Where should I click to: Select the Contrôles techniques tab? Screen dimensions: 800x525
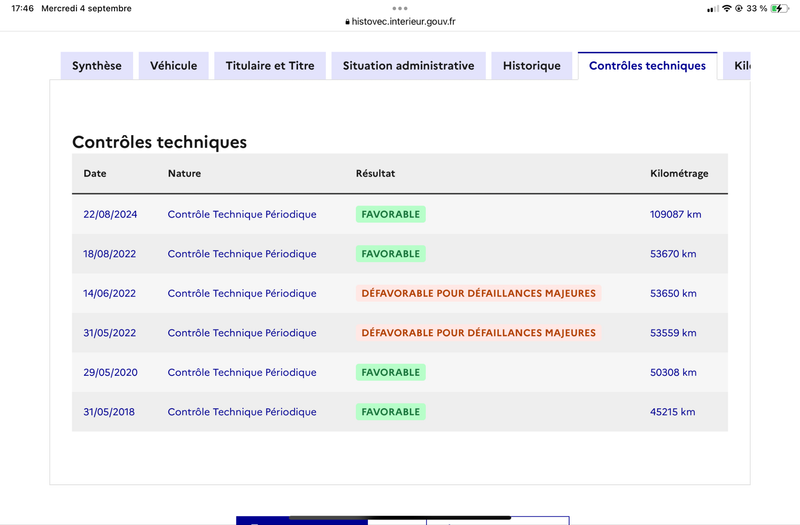pyautogui.click(x=647, y=66)
